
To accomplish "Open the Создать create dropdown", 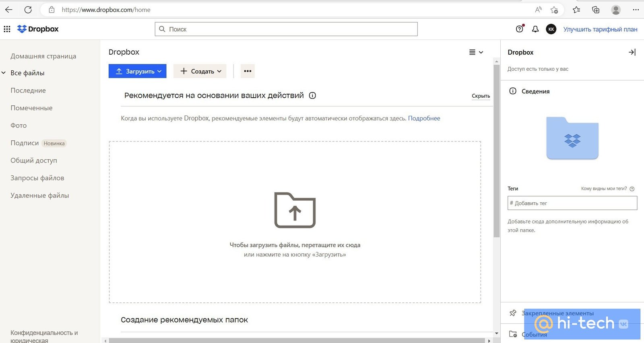I will click(x=200, y=71).
